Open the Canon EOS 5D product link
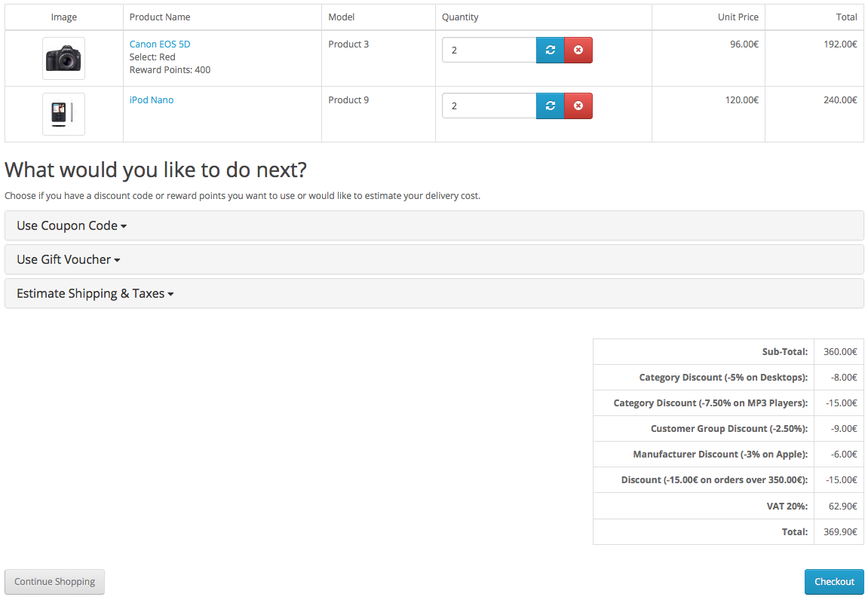The height and width of the screenshot is (600, 868). coord(160,44)
